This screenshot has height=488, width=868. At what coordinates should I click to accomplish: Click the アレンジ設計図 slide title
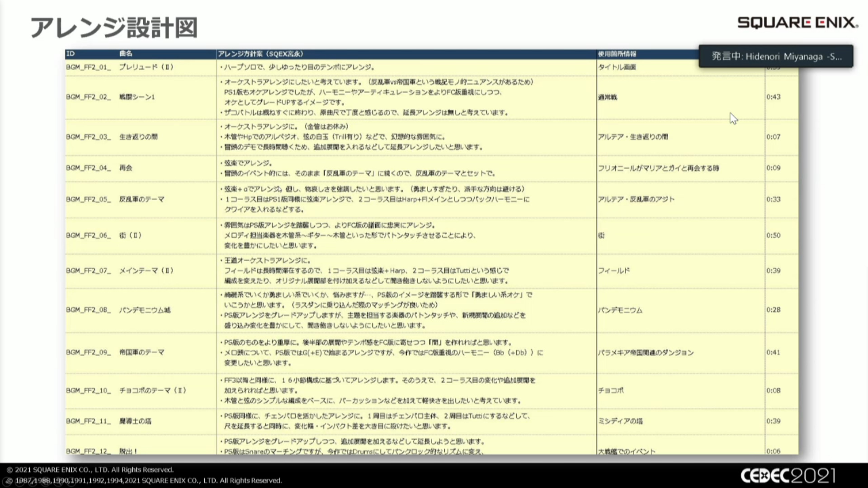point(114,28)
